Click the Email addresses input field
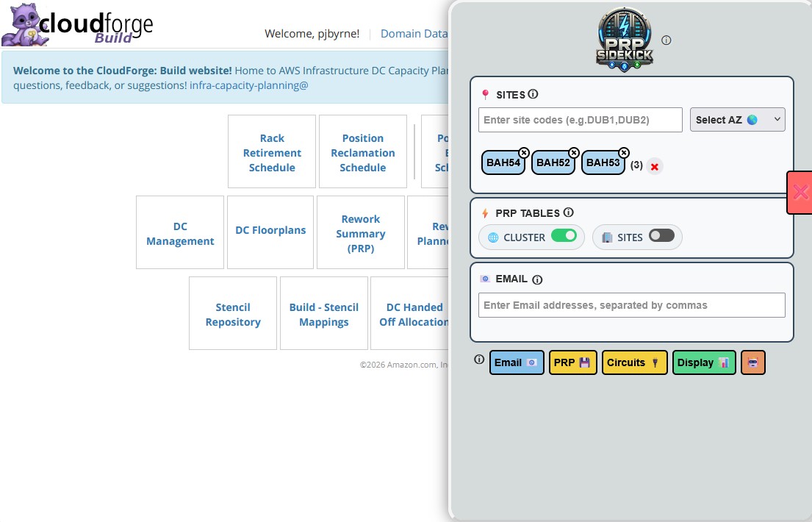 click(631, 304)
